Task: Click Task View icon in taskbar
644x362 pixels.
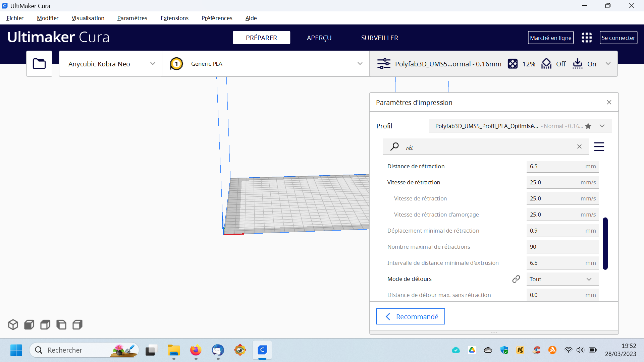Action: click(152, 350)
